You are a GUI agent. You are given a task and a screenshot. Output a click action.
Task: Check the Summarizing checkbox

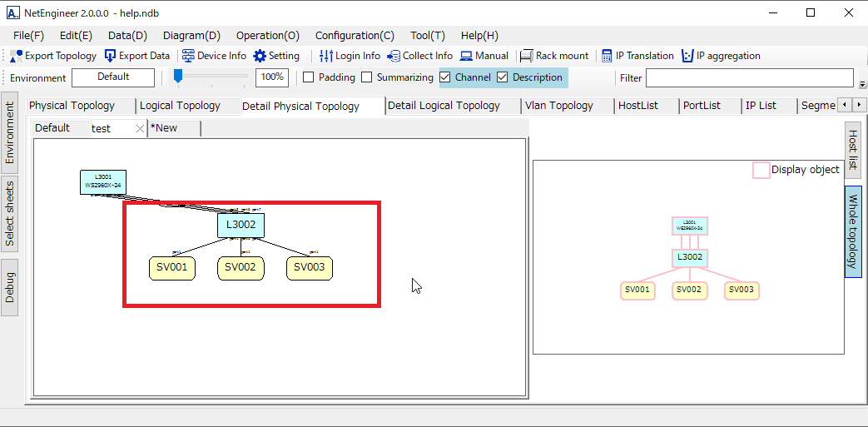click(367, 77)
